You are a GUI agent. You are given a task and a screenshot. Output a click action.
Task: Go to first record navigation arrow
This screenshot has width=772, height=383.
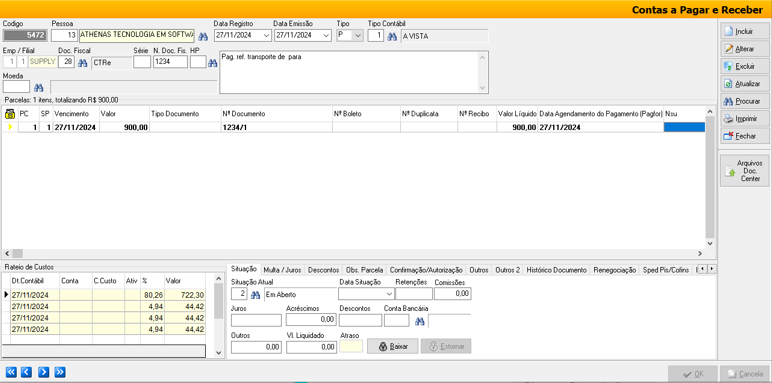coord(11,372)
